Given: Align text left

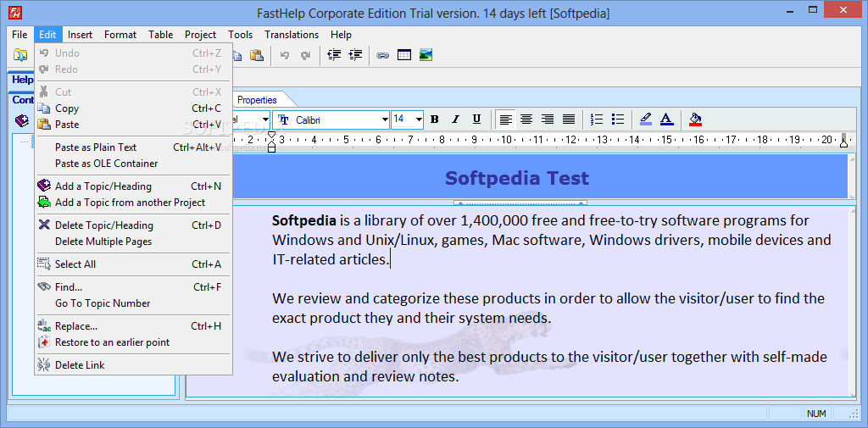Looking at the screenshot, I should click(x=505, y=119).
